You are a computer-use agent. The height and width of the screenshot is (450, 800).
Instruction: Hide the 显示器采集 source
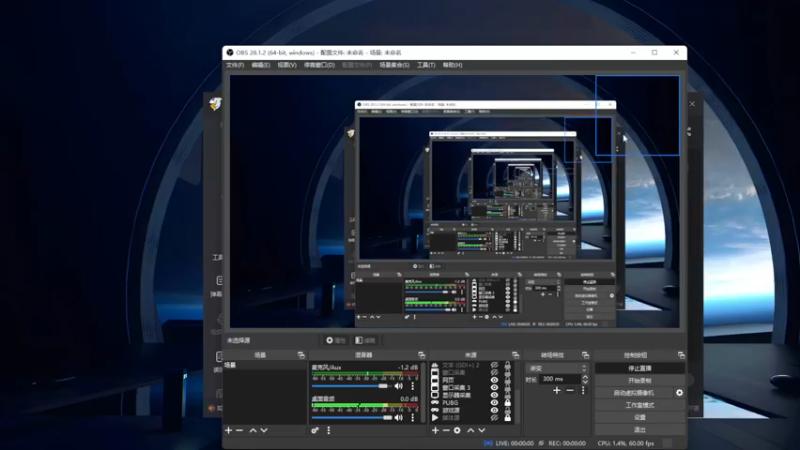tap(494, 395)
